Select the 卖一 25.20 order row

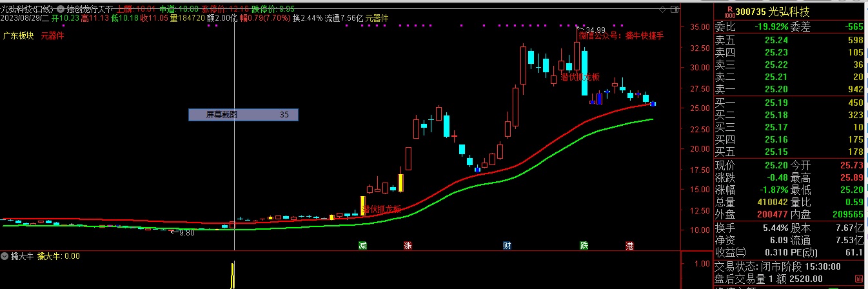(x=790, y=89)
